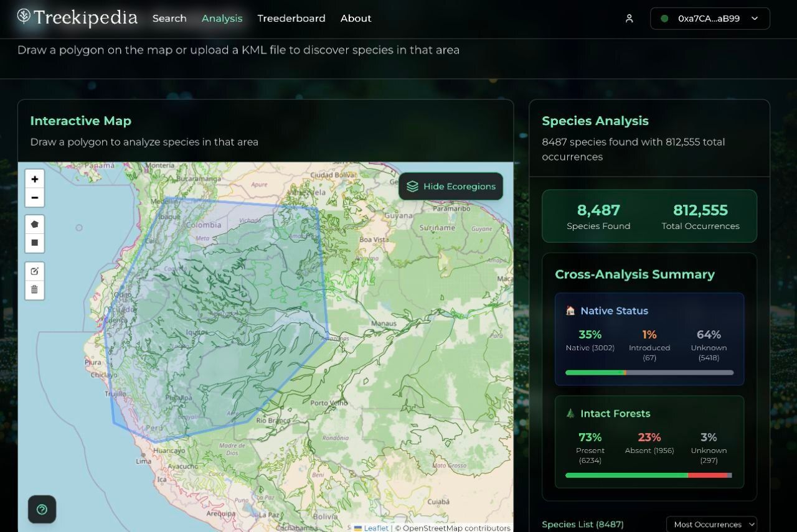Hide Ecoregions layer on the map

tap(451, 186)
